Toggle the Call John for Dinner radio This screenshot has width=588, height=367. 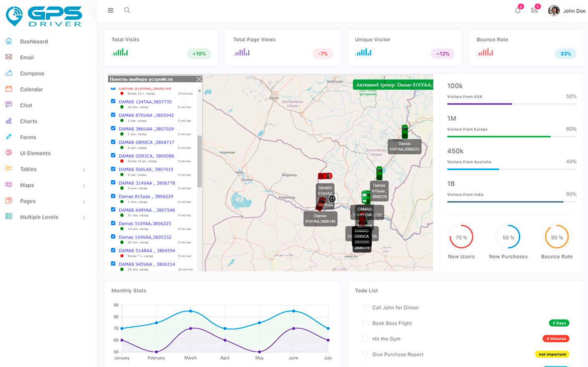(365, 307)
